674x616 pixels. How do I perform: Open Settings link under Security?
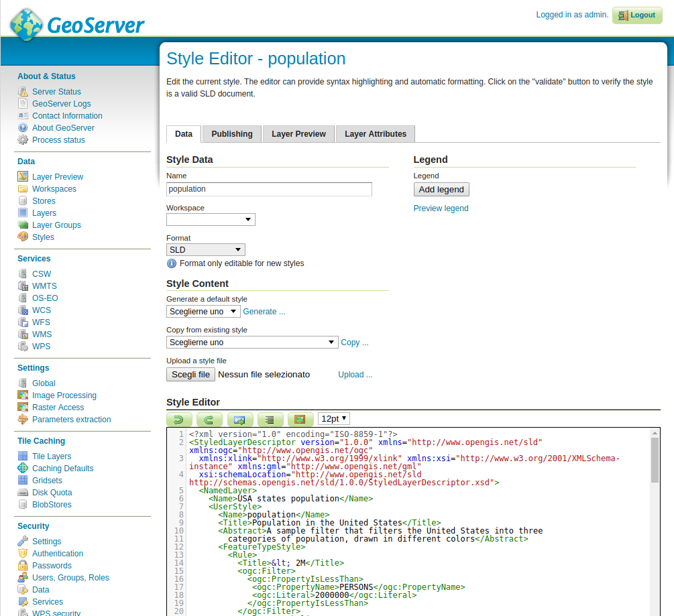pyautogui.click(x=47, y=541)
